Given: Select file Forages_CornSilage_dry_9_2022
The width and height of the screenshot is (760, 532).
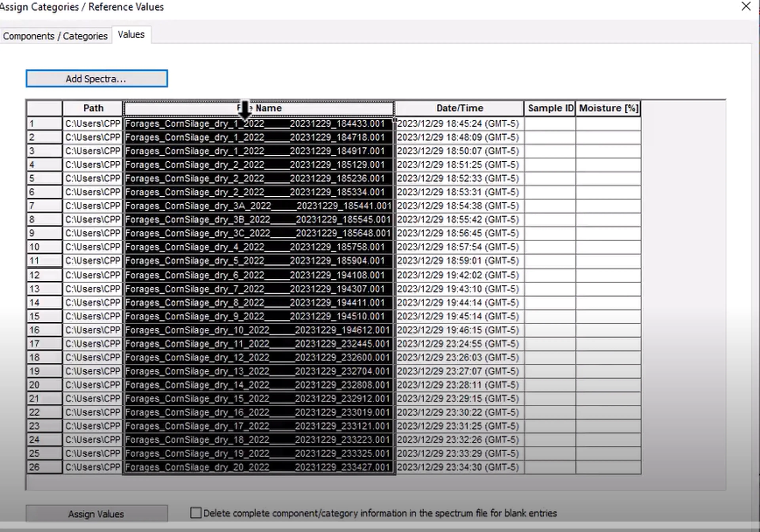Looking at the screenshot, I should coord(259,316).
